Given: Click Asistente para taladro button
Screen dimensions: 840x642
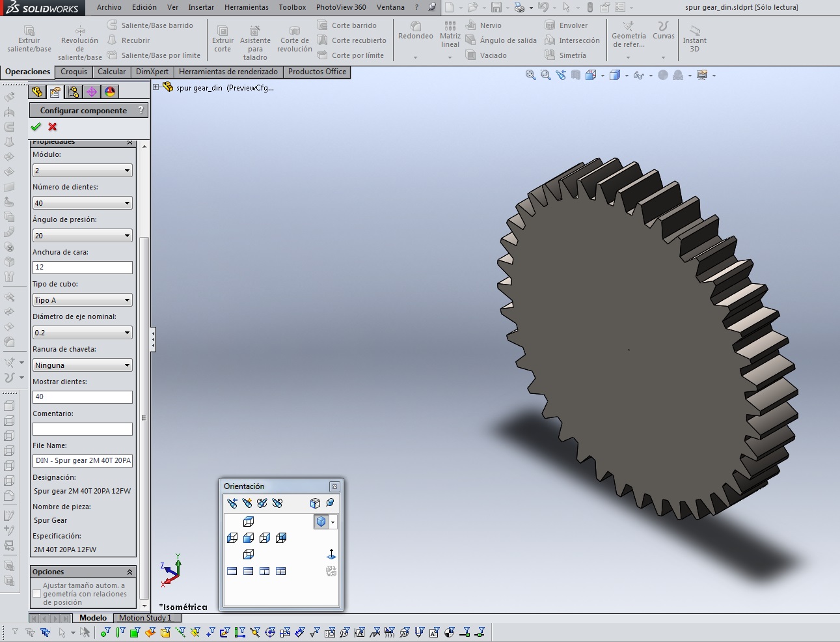Looking at the screenshot, I should pyautogui.click(x=255, y=43).
